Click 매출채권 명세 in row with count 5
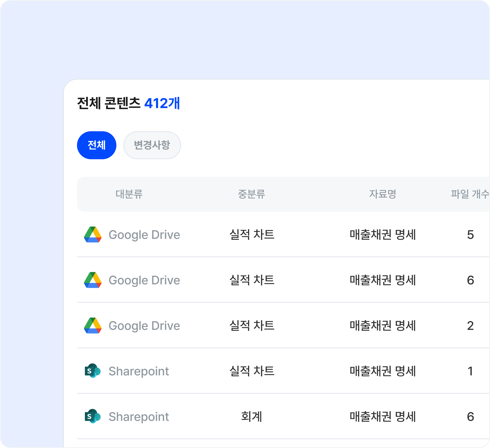This screenshot has height=448, width=490. pyautogui.click(x=383, y=234)
